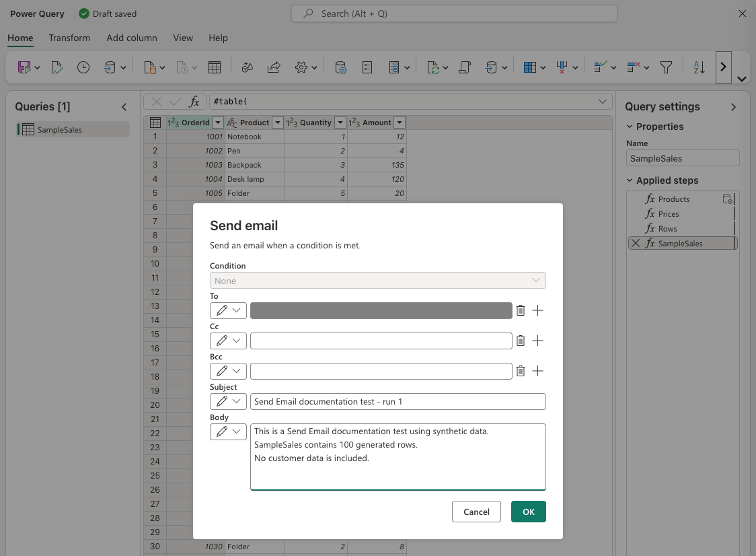The height and width of the screenshot is (556, 756).
Task: Click the Search box at top
Action: [454, 13]
